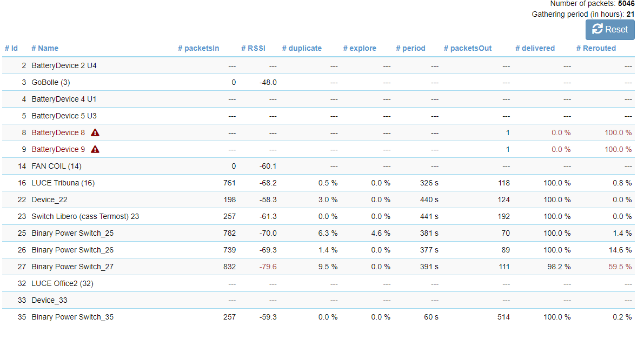Sort by RSSI column header
644x339 pixels.
tap(253, 48)
